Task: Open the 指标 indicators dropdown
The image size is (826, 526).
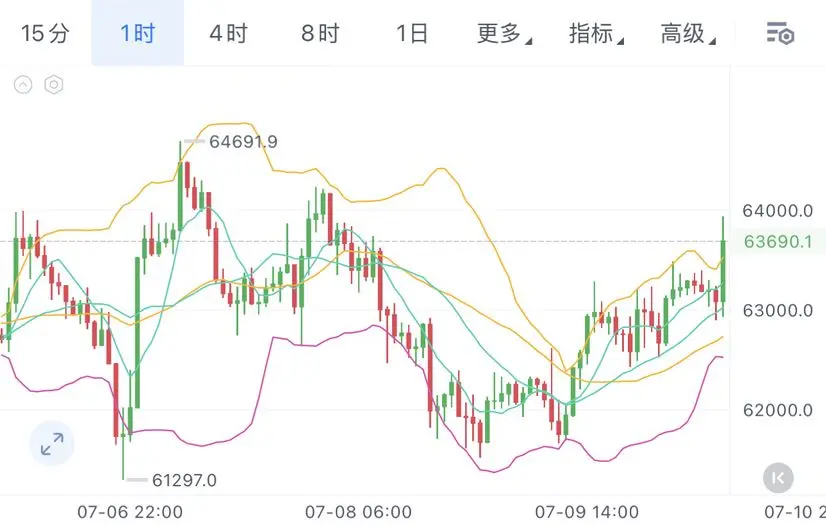Action: click(596, 33)
